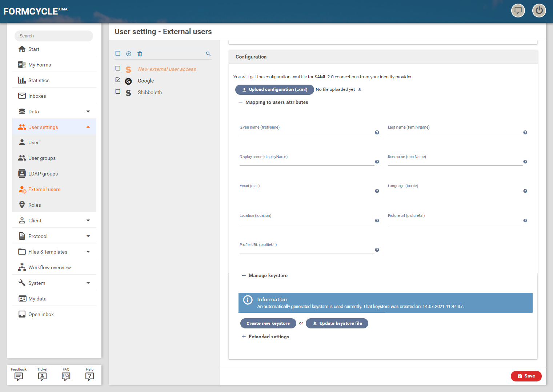Click the trash delete icon in list toolbar
Screen dimensions: 553x392
coord(140,54)
